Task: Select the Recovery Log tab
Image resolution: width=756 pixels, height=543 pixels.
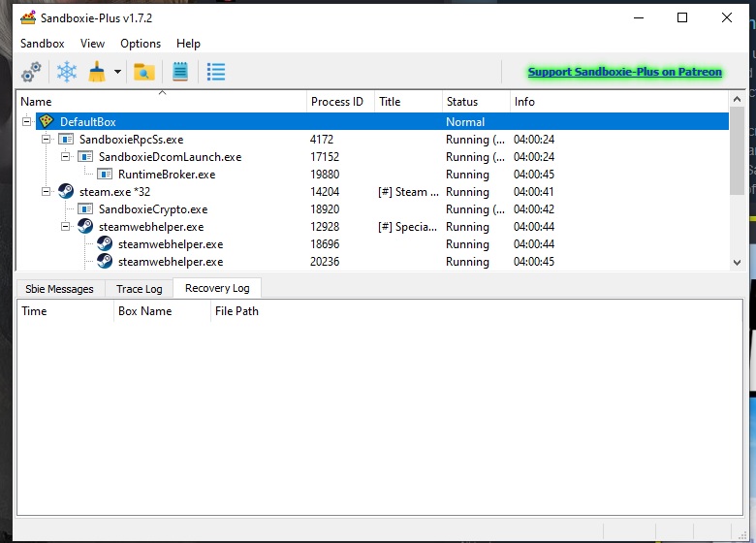Action: coord(217,288)
